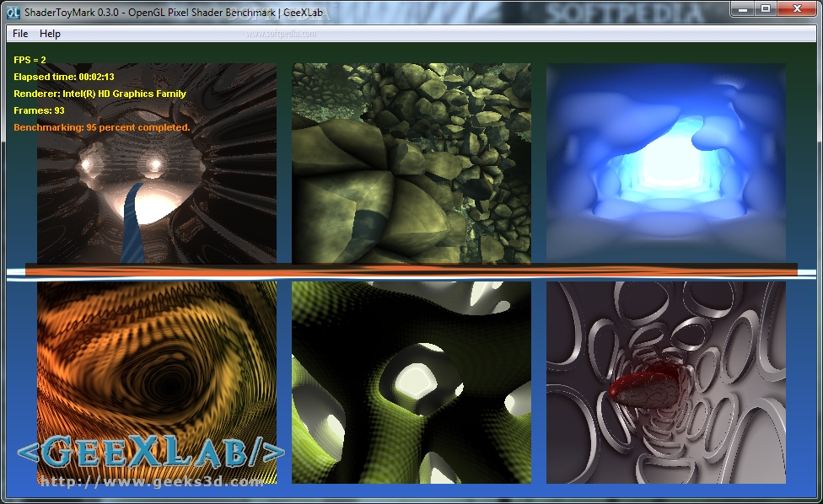Click the 'Renderer: Intel(R) HD Graphics Family' text
Viewport: 823px width, 504px height.
[x=100, y=94]
